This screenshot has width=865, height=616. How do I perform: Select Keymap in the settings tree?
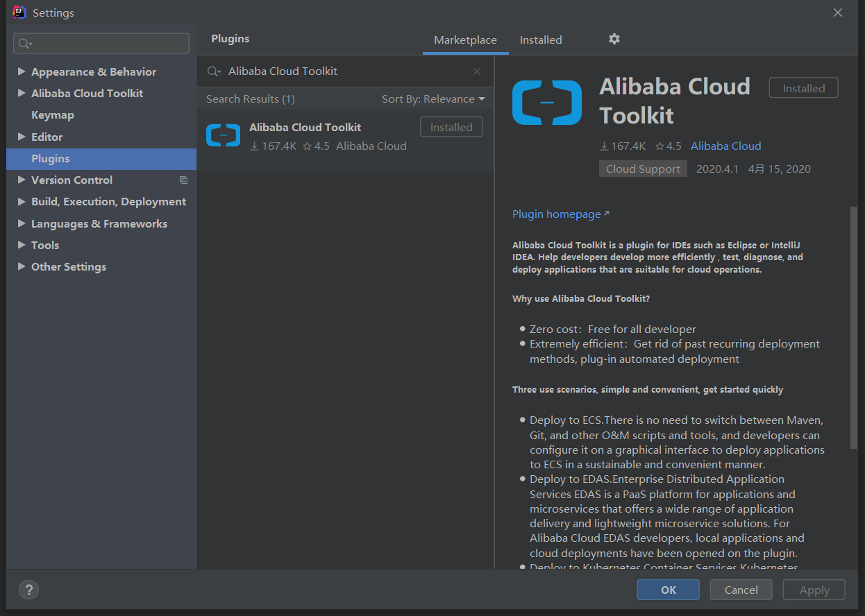pyautogui.click(x=53, y=115)
